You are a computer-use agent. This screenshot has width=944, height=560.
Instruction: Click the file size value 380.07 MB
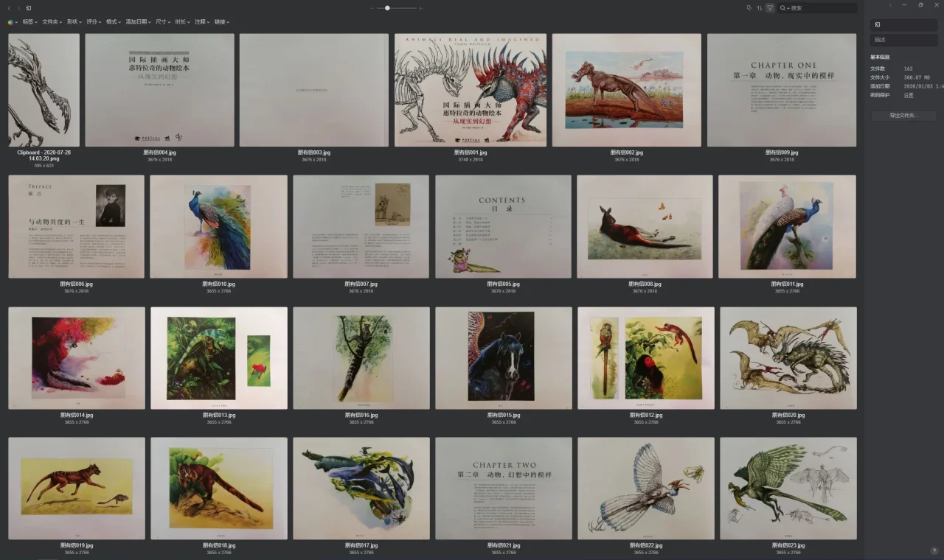[917, 77]
